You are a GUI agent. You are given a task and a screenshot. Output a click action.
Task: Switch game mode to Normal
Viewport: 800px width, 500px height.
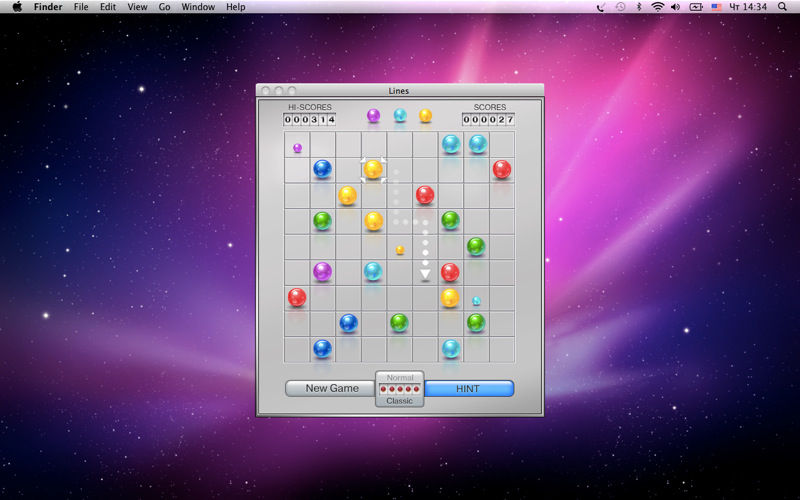click(x=399, y=378)
